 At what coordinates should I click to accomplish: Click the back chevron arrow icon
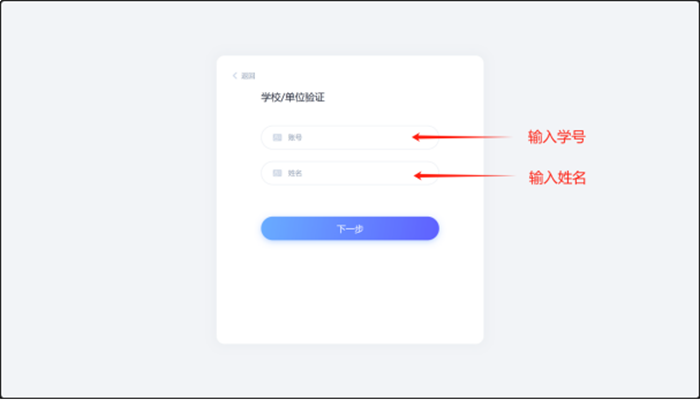235,76
